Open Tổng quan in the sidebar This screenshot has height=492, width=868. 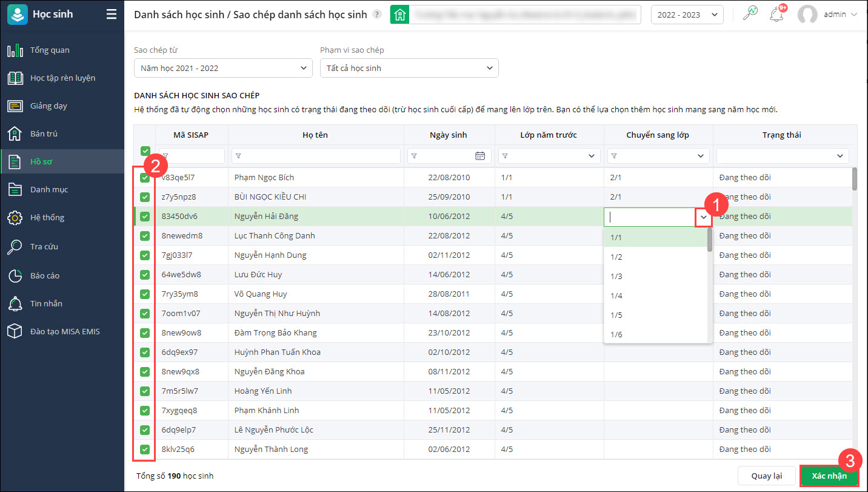pos(50,50)
